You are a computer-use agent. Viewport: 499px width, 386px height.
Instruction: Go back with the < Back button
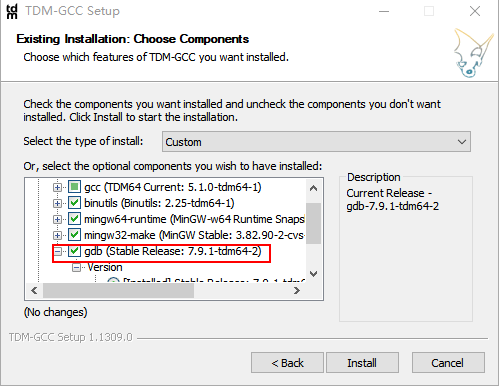coord(287,363)
